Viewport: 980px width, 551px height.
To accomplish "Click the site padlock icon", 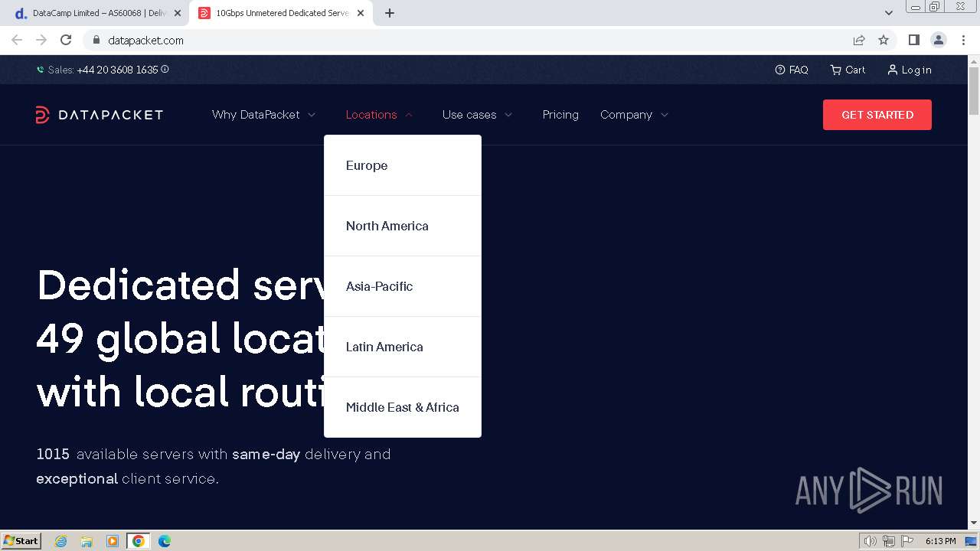I will pos(96,40).
